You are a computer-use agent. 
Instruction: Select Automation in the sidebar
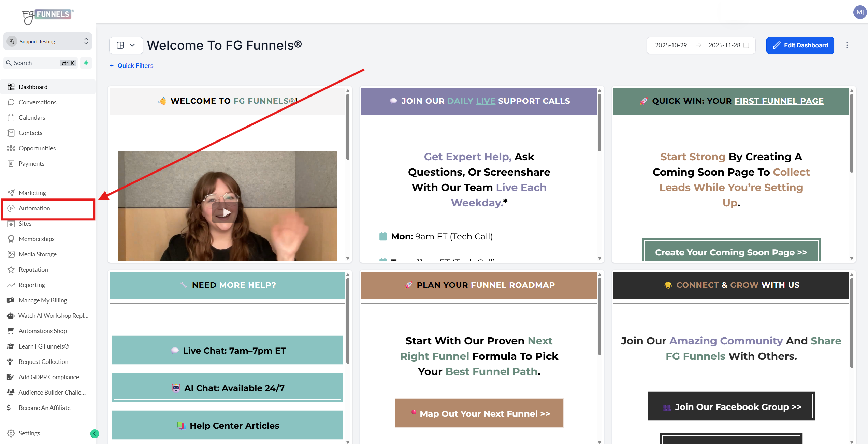click(34, 208)
